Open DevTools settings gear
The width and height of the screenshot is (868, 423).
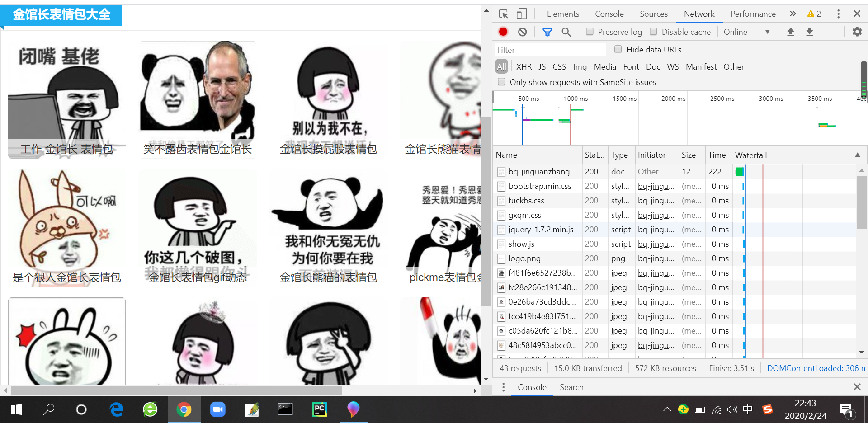point(857,32)
